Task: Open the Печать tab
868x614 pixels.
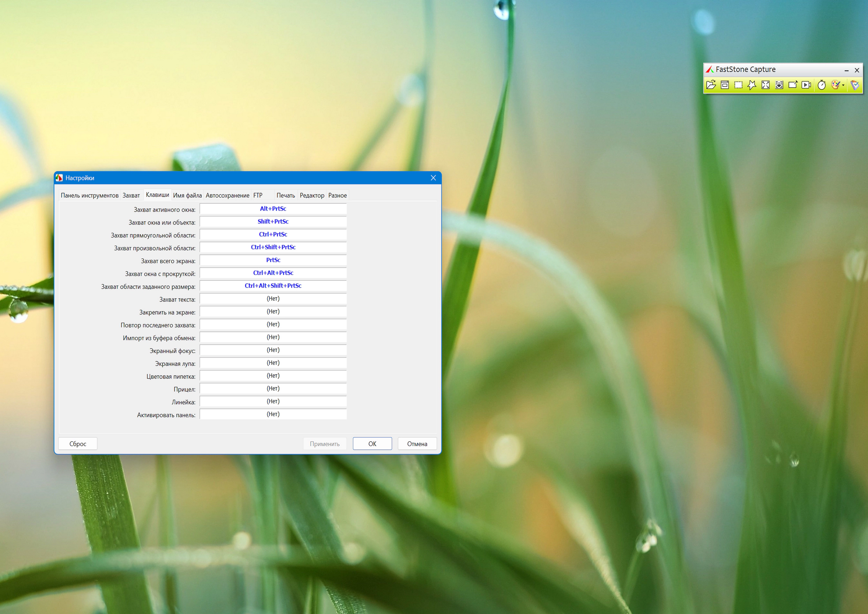Action: [286, 195]
